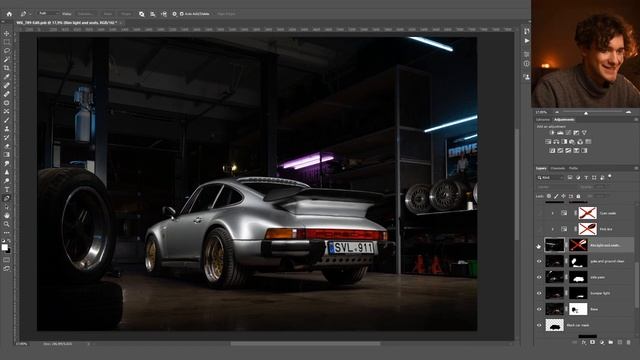Image resolution: width=640 pixels, height=360 pixels.
Task: Add a Curves adjustment
Action: point(568,133)
